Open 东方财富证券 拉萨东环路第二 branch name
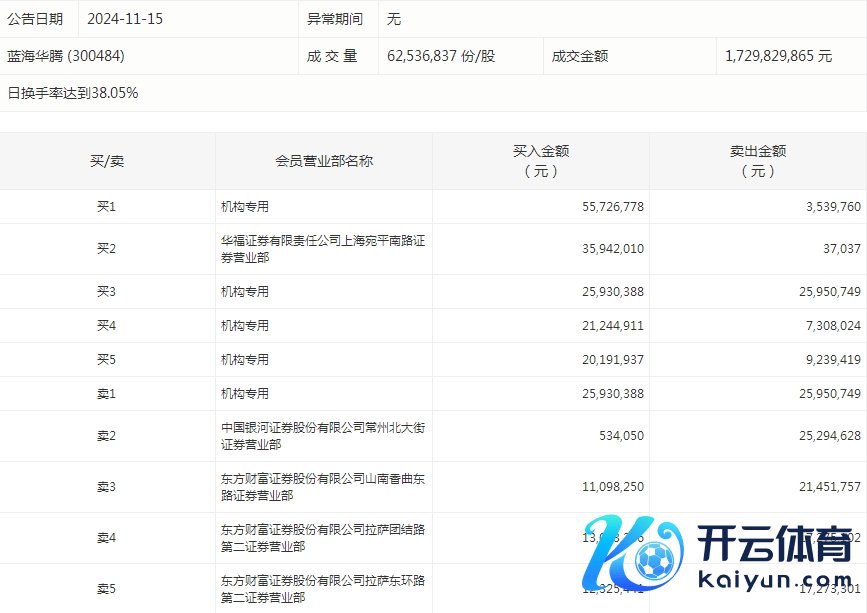Screen dimensions: 867x613 [x=323, y=589]
